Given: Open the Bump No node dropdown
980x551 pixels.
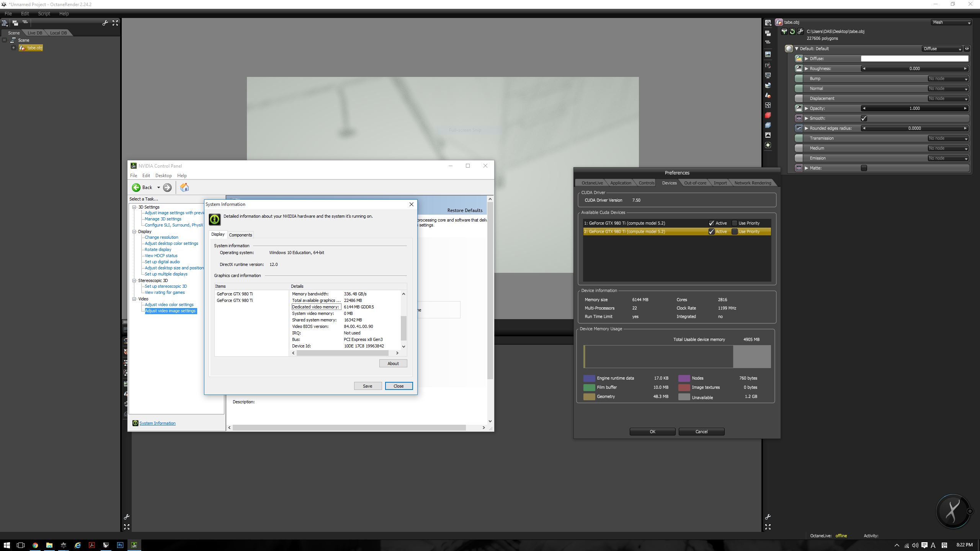Looking at the screenshot, I should tap(948, 78).
